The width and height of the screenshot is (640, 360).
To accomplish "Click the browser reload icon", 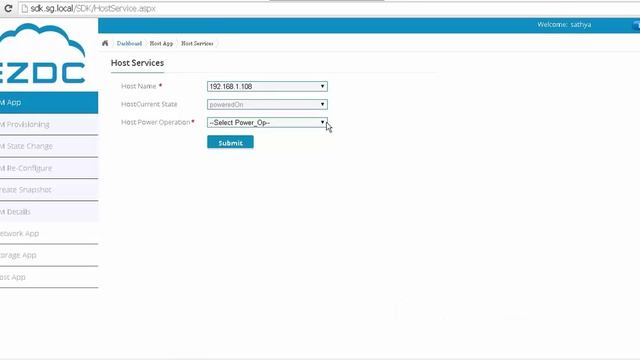I will click(8, 8).
